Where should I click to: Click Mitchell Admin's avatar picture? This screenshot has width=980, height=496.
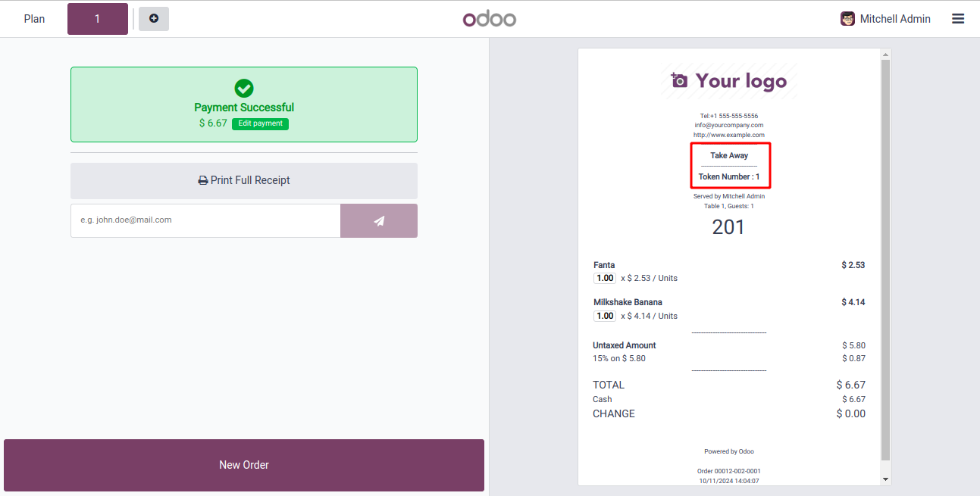click(848, 19)
